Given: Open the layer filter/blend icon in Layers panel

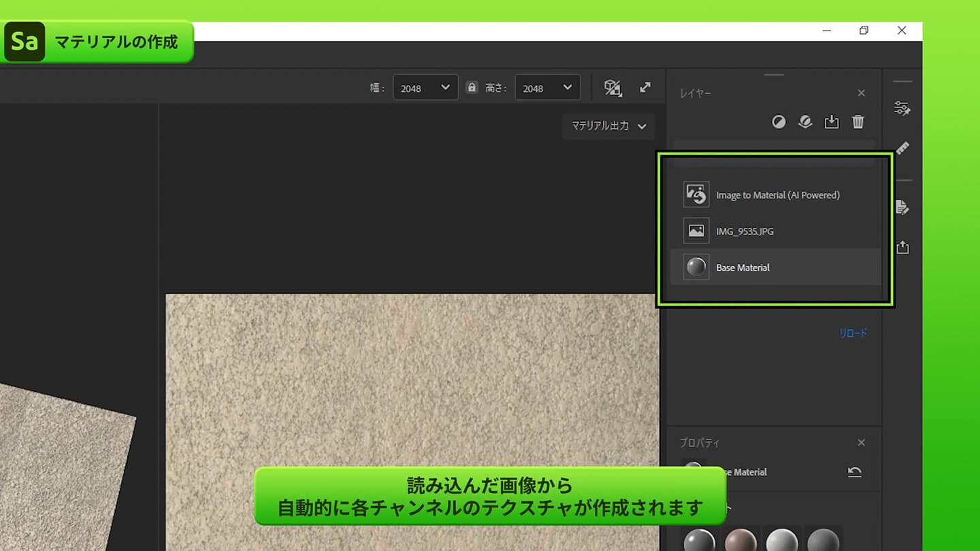Looking at the screenshot, I should 779,122.
